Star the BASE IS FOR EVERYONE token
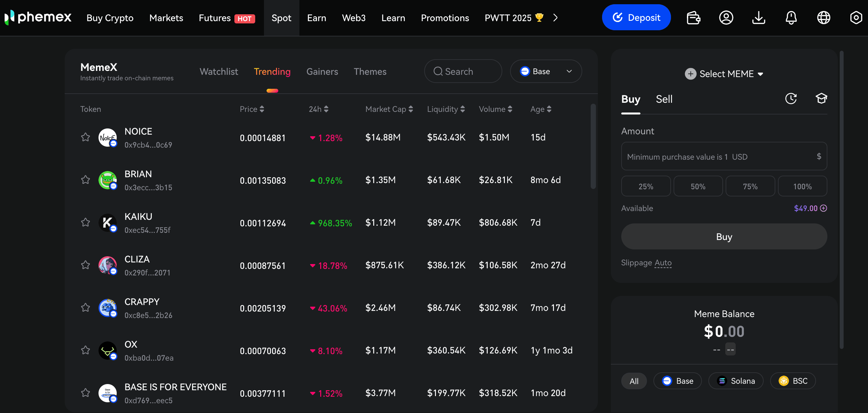 click(x=85, y=393)
